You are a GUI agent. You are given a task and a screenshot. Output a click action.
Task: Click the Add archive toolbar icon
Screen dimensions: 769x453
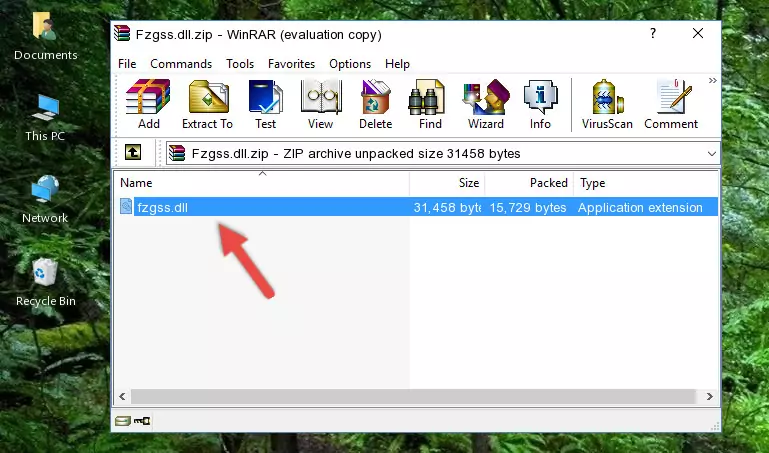tap(148, 104)
